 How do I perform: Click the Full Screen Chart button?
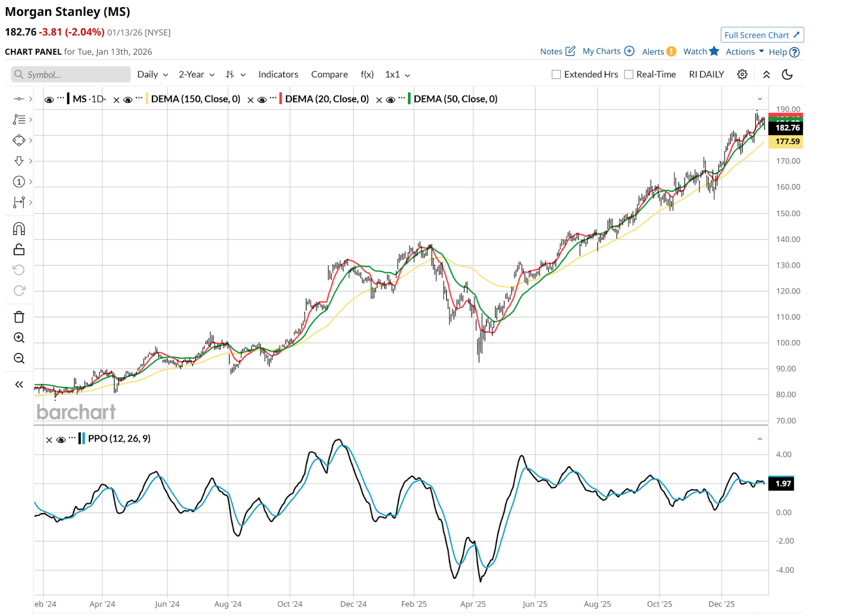762,35
